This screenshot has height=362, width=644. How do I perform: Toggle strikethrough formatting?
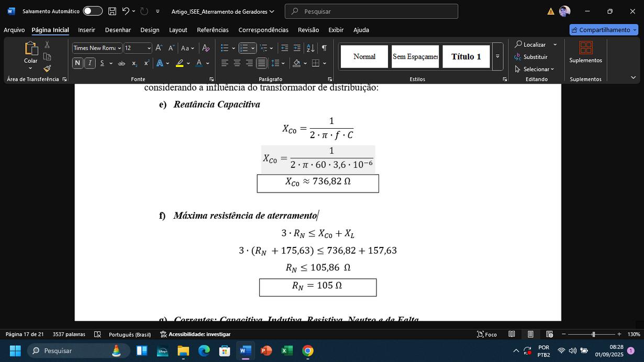[121, 63]
